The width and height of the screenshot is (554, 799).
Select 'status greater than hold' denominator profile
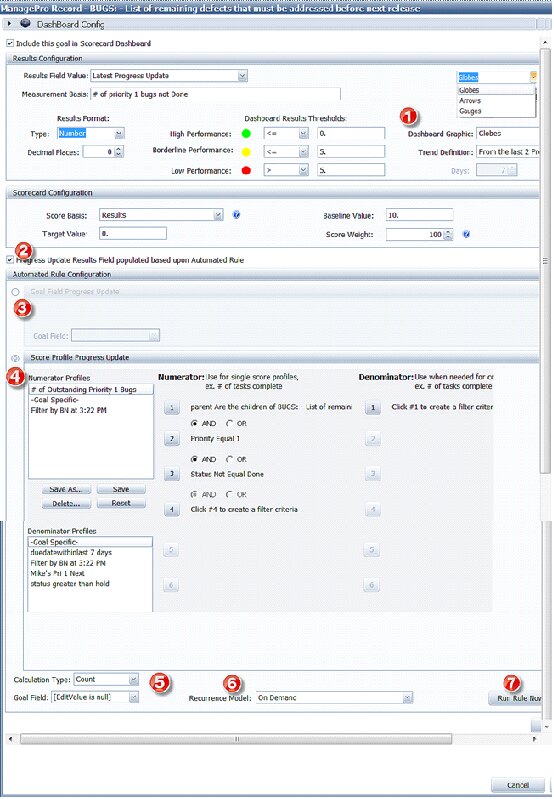[x=90, y=583]
